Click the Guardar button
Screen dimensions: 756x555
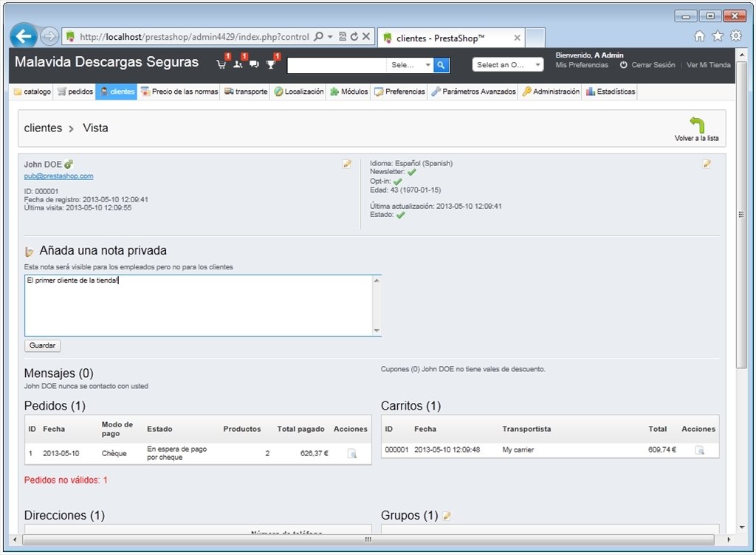42,345
